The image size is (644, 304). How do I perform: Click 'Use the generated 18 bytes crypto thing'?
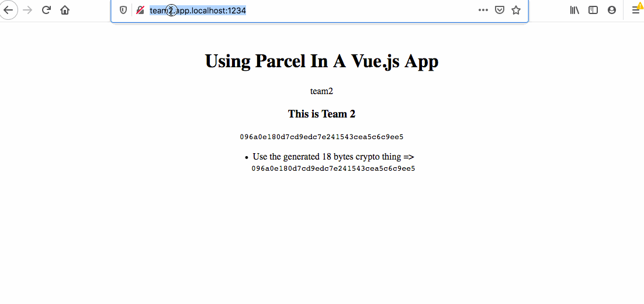coord(327,157)
